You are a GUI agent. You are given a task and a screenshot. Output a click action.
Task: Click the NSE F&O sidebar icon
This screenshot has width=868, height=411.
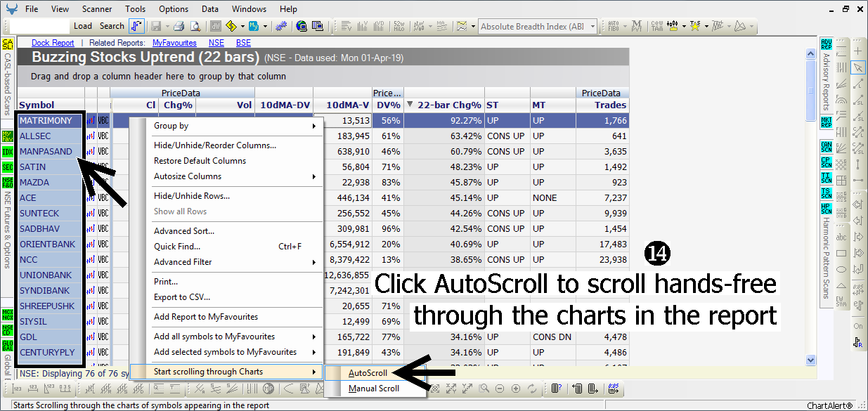[x=8, y=182]
